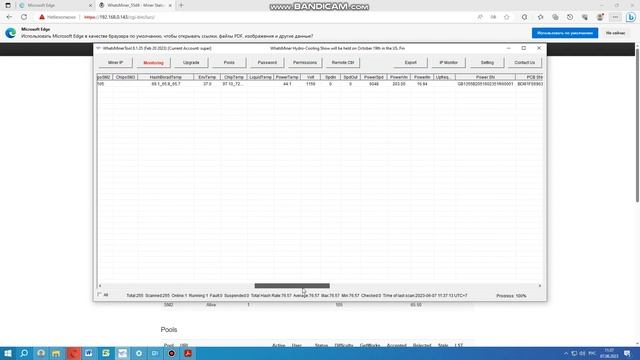Image resolution: width=640 pixels, height=360 pixels.
Task: Click the insecure-site warning icon
Action: 42,17
